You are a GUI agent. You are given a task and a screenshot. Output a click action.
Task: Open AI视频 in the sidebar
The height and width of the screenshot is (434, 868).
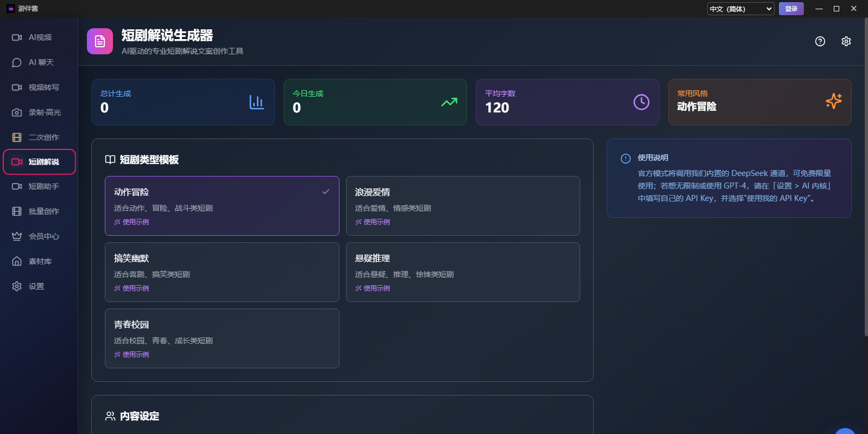point(39,37)
